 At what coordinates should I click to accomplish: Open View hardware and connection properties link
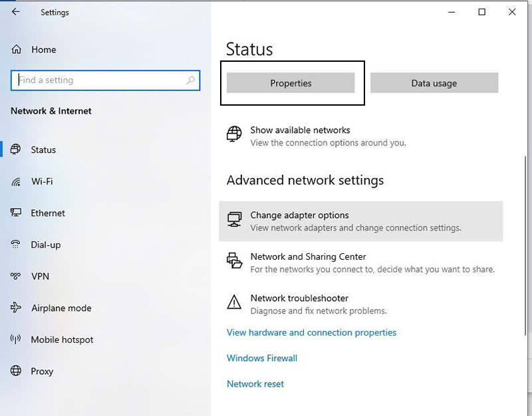tap(311, 332)
